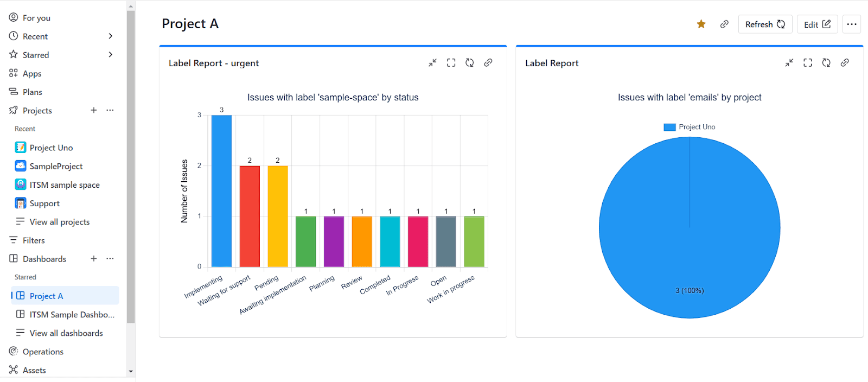Copy link of the Label Report - urgent gadget
This screenshot has height=382, width=868.
pyautogui.click(x=488, y=63)
